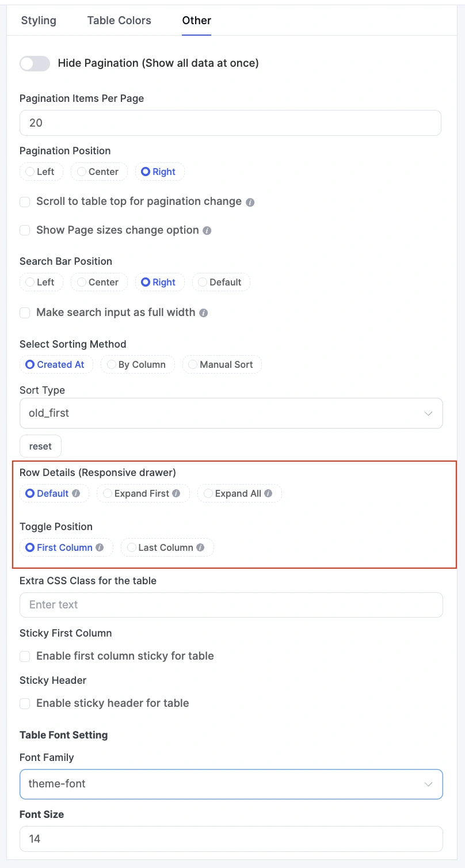
Task: Enable Scroll to table top for pagination change
Action: click(24, 202)
